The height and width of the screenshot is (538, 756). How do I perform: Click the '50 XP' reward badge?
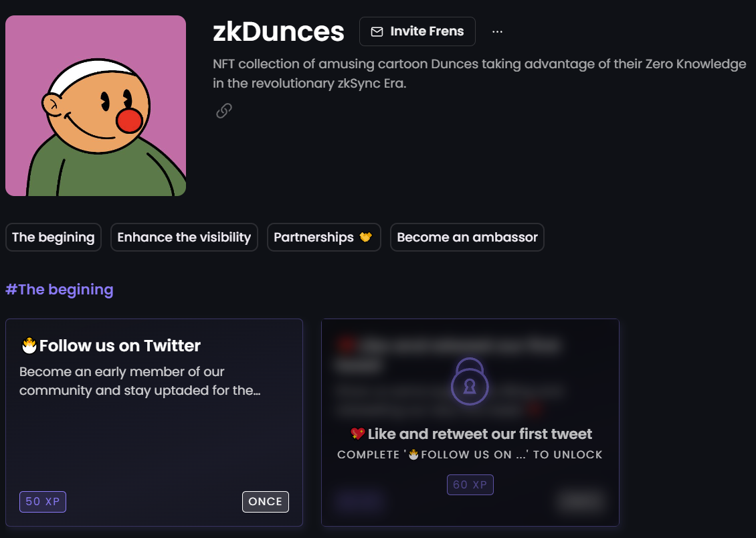42,501
